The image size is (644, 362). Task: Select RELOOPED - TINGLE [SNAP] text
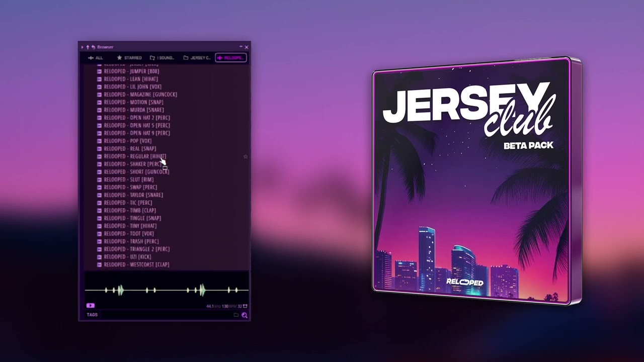[132, 218]
